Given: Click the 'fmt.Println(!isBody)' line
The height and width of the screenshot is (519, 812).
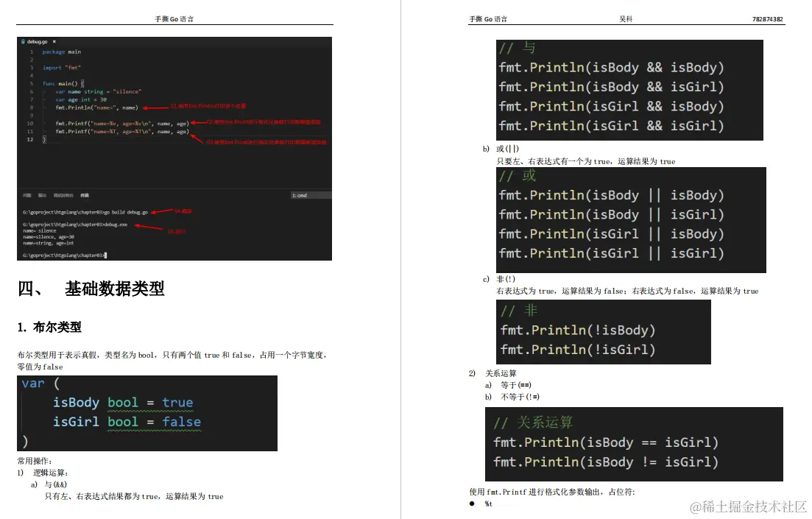Looking at the screenshot, I should pyautogui.click(x=578, y=330).
